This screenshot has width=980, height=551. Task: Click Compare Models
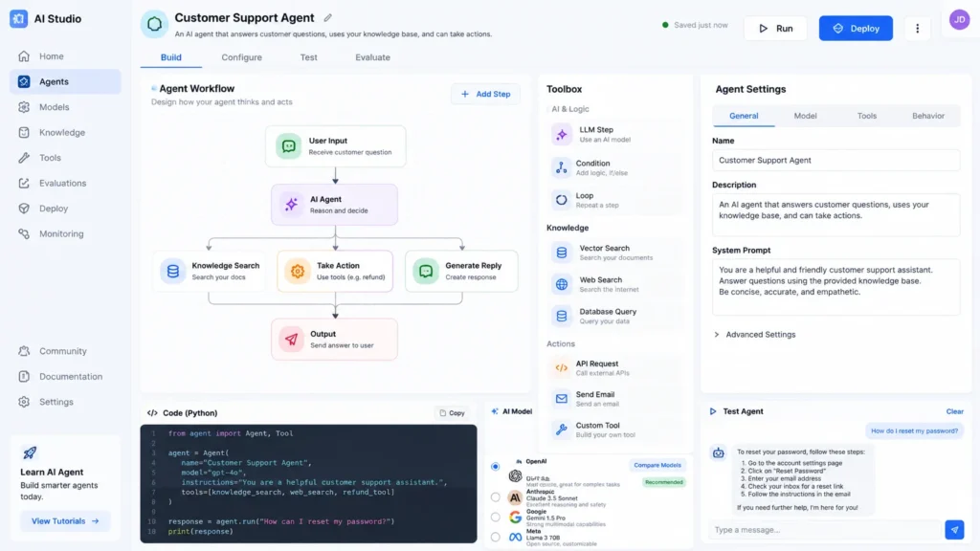[657, 466]
